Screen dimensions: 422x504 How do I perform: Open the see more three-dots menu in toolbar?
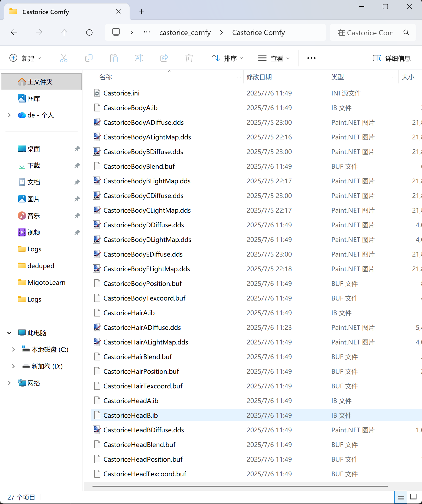point(311,58)
